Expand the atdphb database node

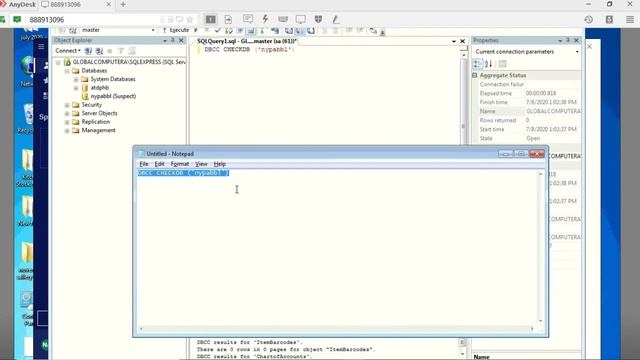coord(76,88)
